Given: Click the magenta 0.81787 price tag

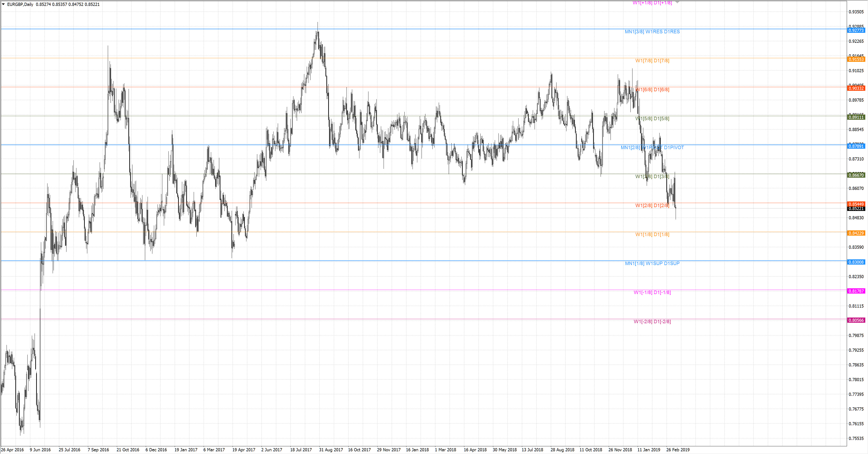Looking at the screenshot, I should (856, 291).
